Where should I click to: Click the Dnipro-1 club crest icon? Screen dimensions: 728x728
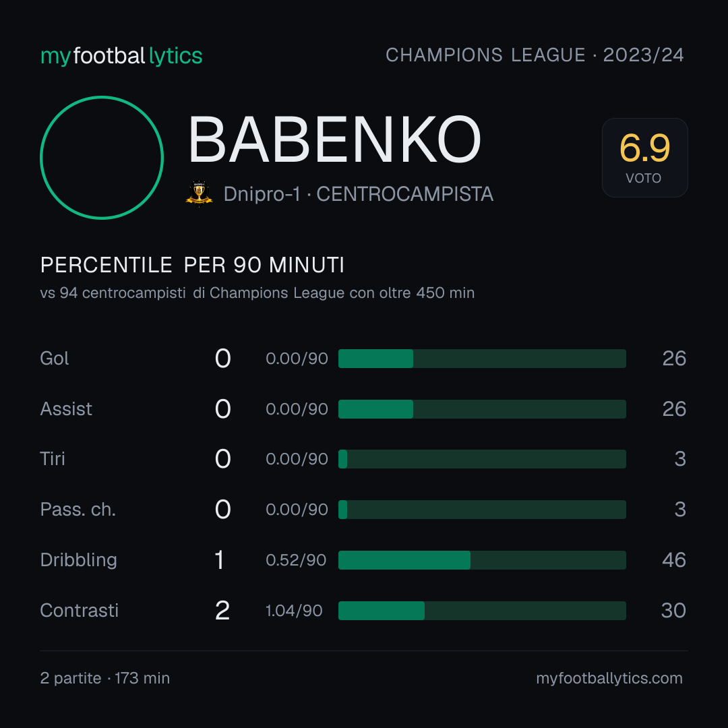(x=199, y=193)
